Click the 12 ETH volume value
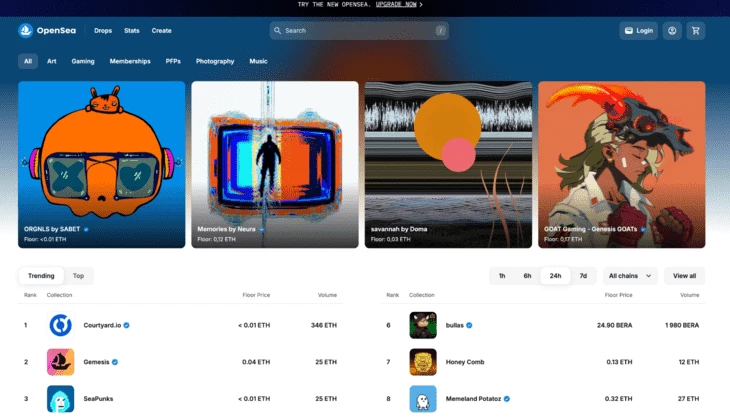This screenshot has height=418, width=730. (689, 362)
